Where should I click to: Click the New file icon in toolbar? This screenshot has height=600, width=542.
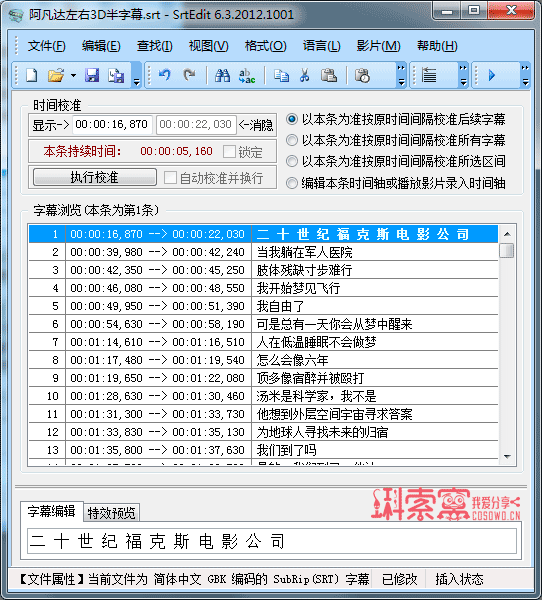point(31,75)
